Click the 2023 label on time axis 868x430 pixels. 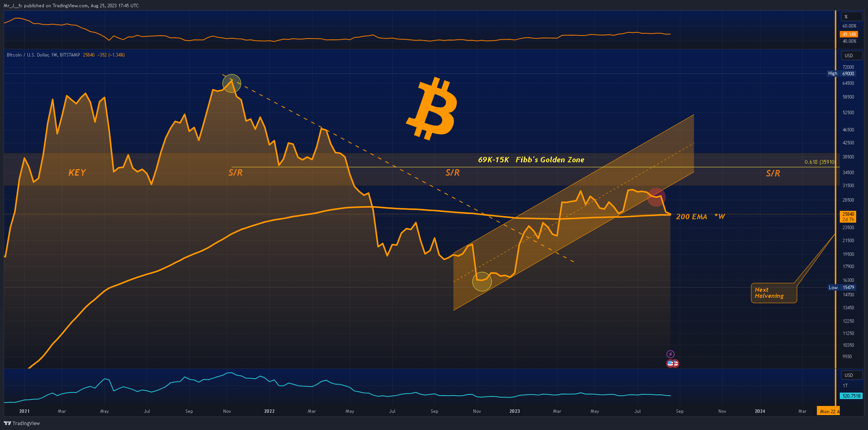click(x=515, y=411)
